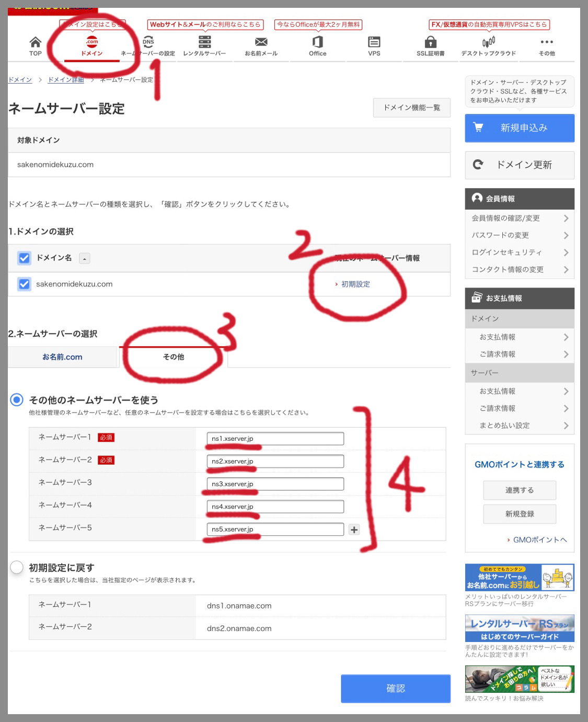Open the レンタルサーバーRSプラン guide banner
The image size is (588, 722).
click(x=520, y=628)
